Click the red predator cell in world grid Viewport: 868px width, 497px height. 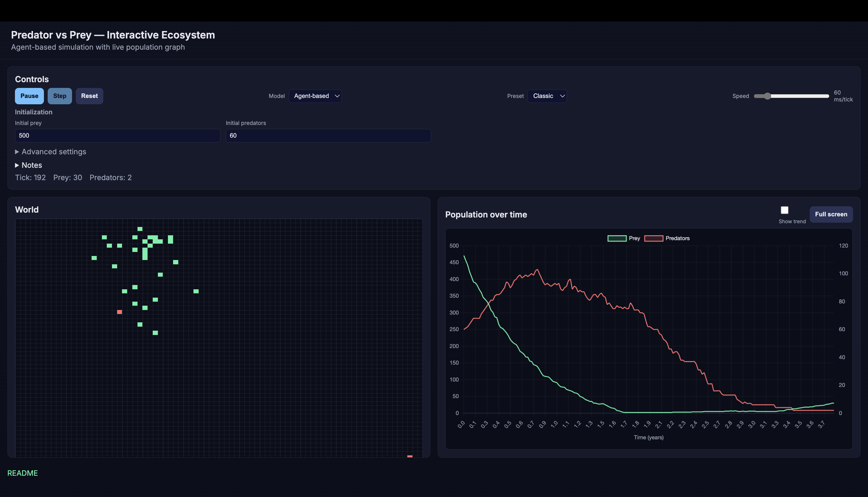click(119, 312)
